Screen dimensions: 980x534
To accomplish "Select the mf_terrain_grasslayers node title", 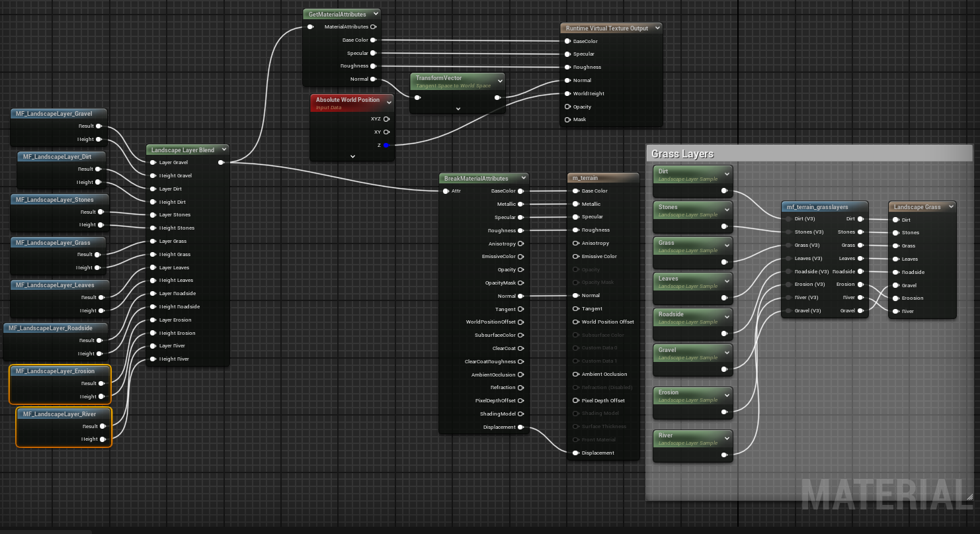I will pyautogui.click(x=817, y=207).
